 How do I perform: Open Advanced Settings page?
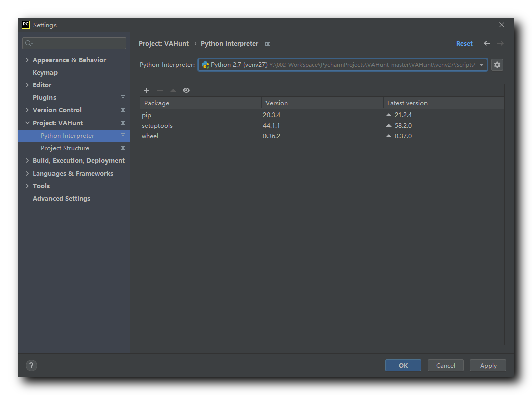point(62,198)
